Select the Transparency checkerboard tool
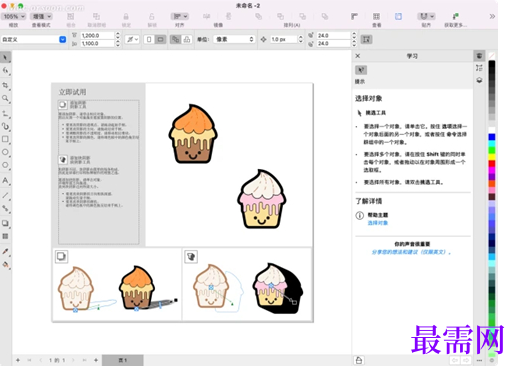The height and width of the screenshot is (371, 523). coord(5,236)
